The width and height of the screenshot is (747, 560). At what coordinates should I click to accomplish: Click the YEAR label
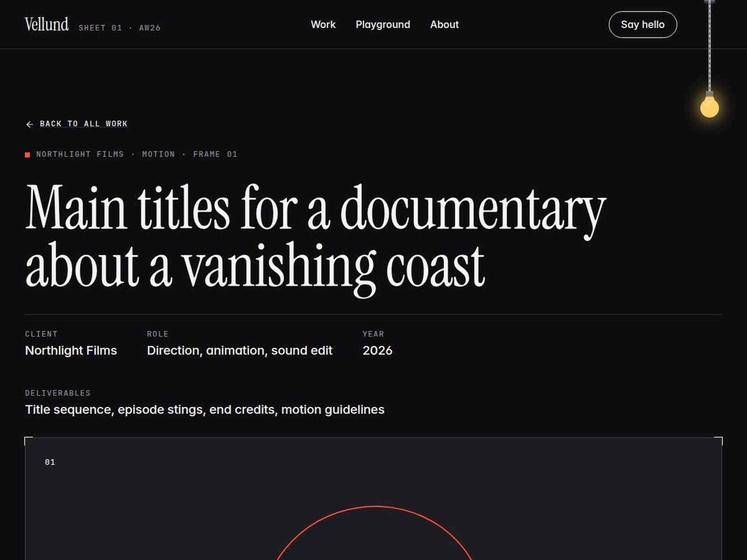click(x=373, y=334)
